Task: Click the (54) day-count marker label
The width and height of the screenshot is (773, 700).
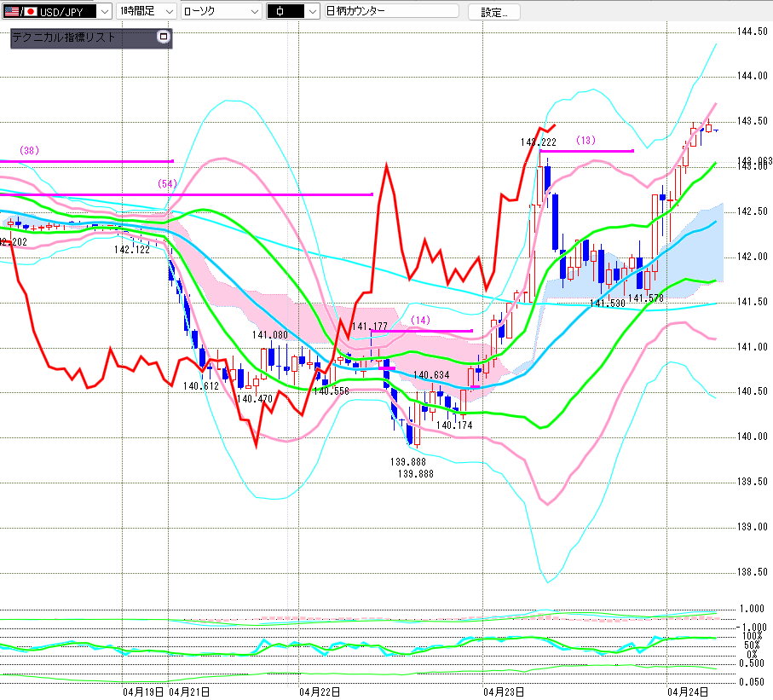Action: tap(167, 184)
